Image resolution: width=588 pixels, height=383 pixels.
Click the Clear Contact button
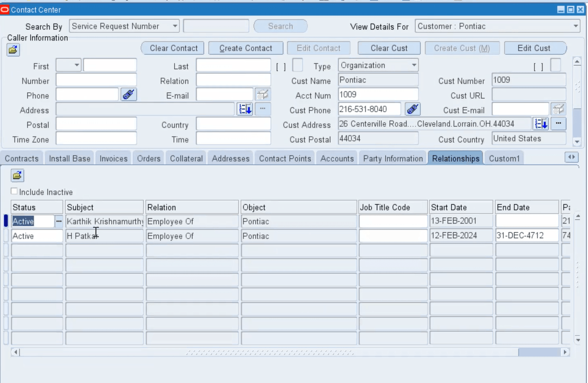[x=173, y=48]
